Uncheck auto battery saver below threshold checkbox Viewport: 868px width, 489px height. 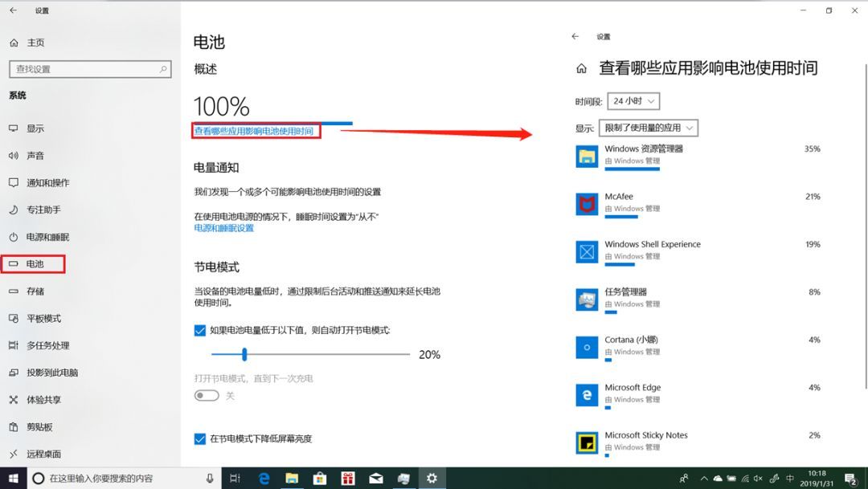click(200, 330)
